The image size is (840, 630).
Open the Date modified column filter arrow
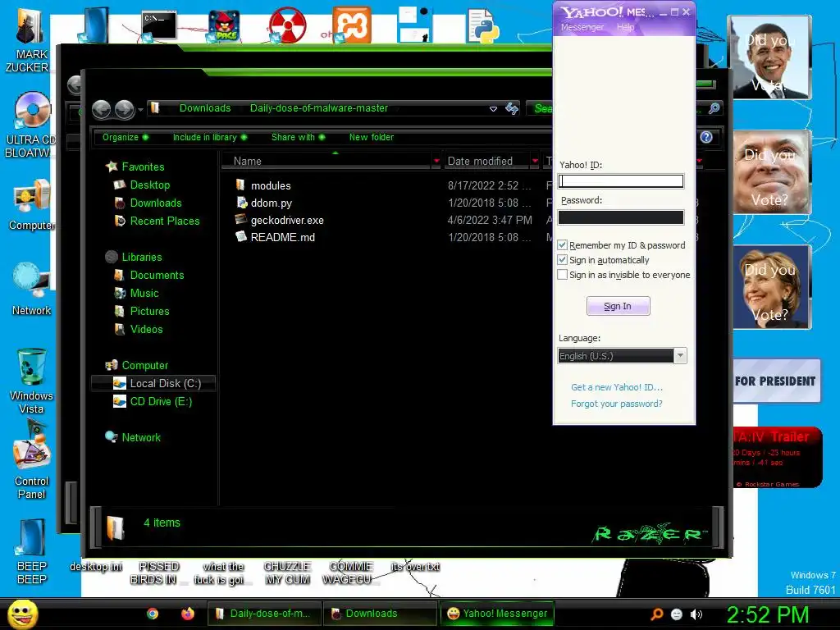(535, 162)
